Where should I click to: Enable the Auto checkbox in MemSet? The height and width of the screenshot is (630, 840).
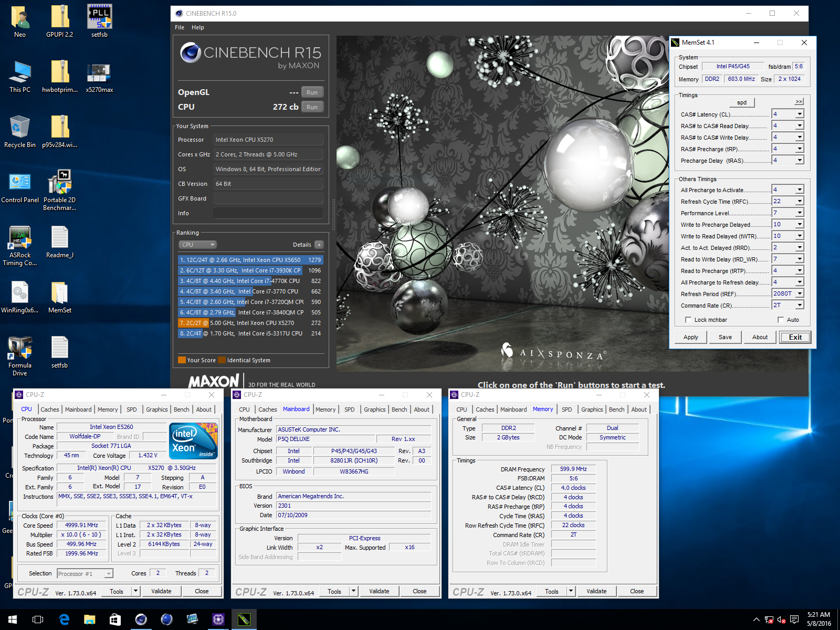tap(781, 320)
